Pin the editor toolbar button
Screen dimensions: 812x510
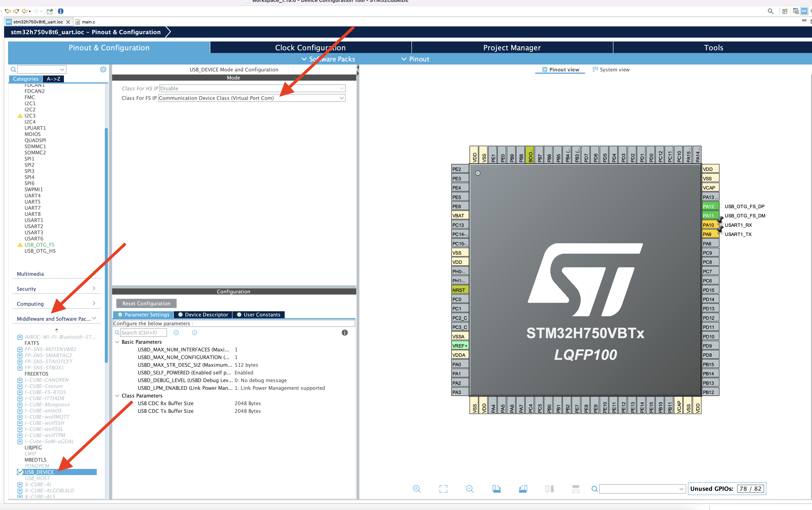[50, 11]
